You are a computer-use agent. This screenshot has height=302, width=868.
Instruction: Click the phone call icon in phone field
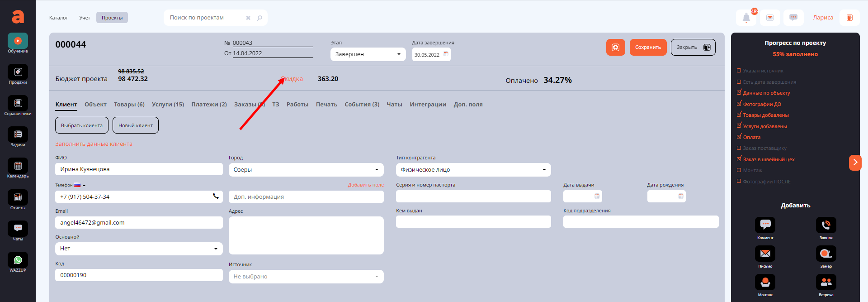click(216, 197)
